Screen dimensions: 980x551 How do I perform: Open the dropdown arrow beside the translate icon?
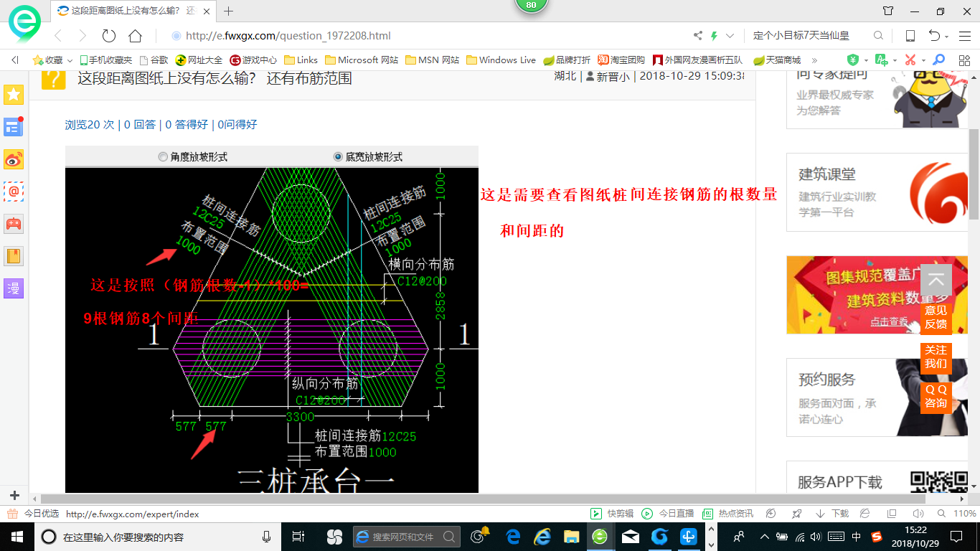click(895, 61)
